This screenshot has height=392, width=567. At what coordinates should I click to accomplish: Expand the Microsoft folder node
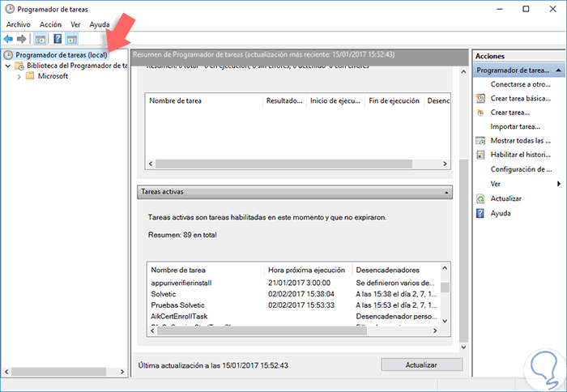(x=19, y=77)
